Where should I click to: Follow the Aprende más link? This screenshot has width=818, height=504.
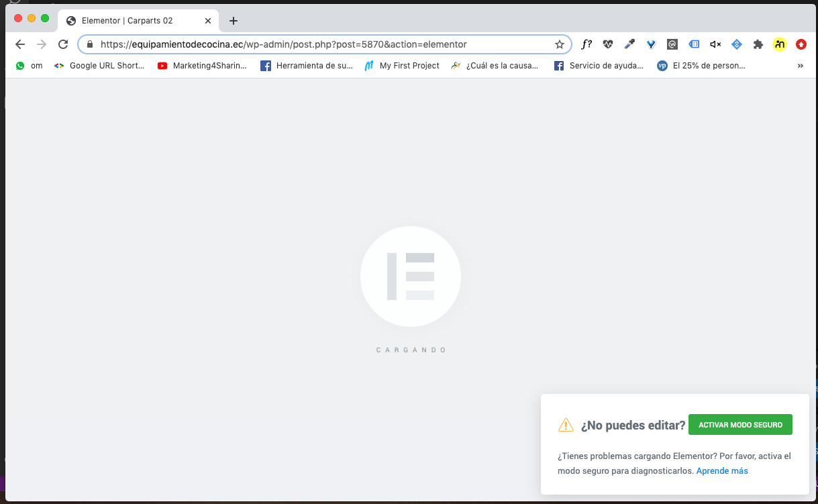click(722, 471)
